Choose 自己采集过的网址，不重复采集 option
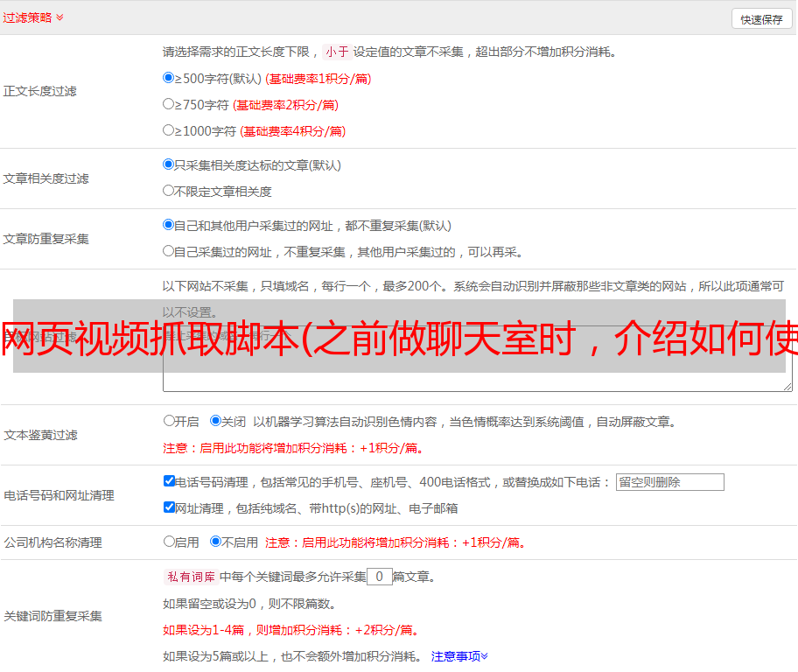 (169, 251)
